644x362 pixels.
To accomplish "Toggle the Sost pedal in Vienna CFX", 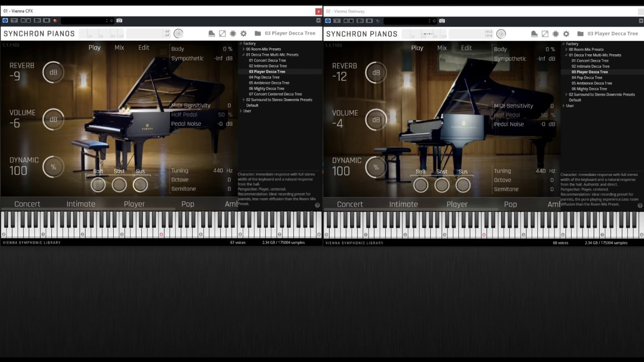I will pos(119,185).
